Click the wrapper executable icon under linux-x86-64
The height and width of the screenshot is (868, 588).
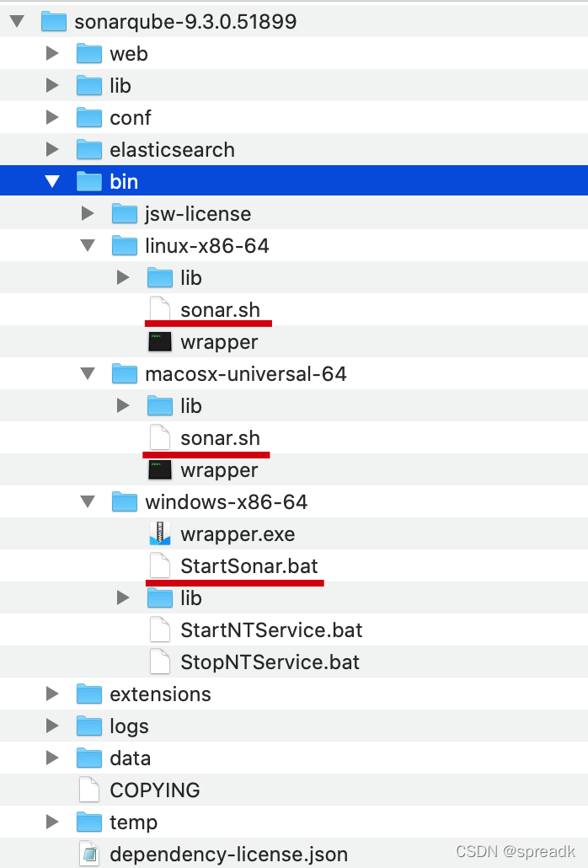160,341
